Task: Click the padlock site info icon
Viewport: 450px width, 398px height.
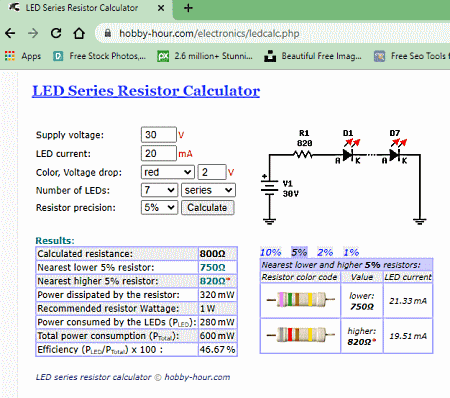Action: (x=107, y=33)
